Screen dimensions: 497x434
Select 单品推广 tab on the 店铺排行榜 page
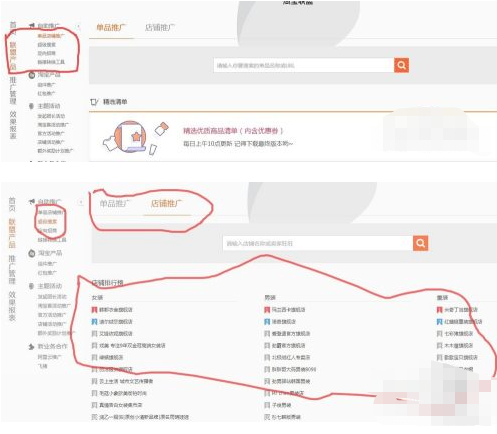pos(114,203)
